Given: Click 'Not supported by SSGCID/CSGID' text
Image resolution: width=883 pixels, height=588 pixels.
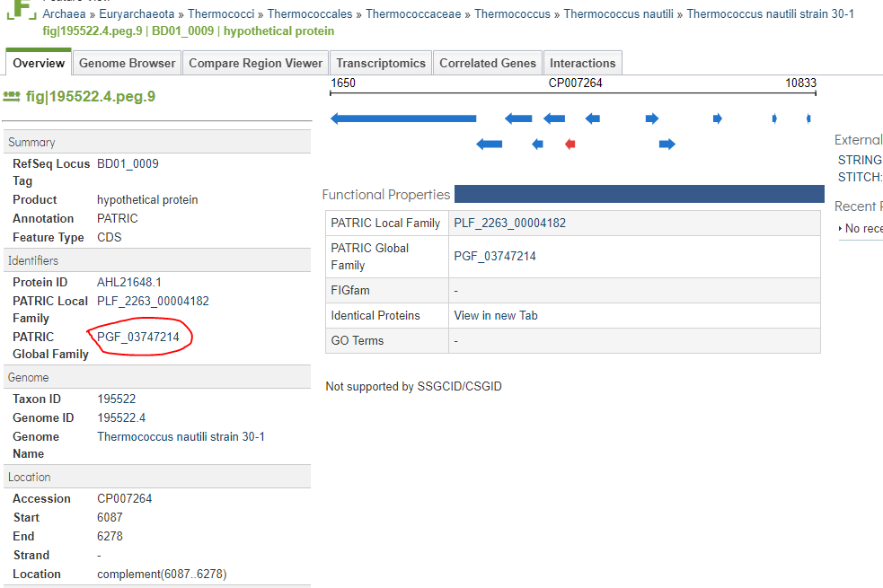Looking at the screenshot, I should click(x=413, y=387).
